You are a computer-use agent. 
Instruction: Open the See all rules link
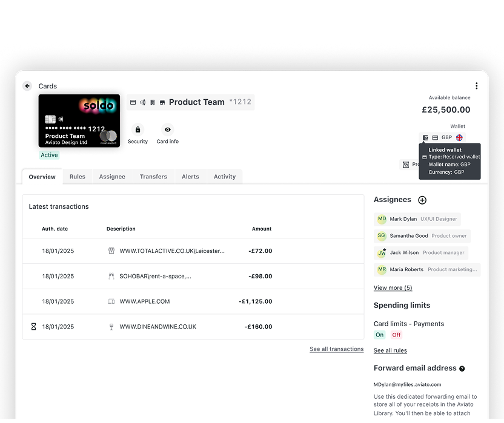[x=390, y=350]
